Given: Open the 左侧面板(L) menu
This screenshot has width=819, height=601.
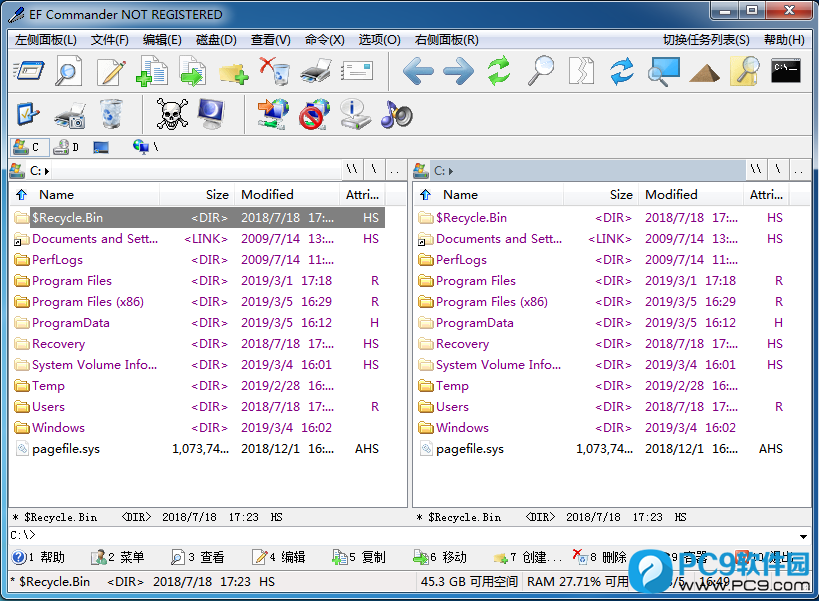Looking at the screenshot, I should pos(45,40).
